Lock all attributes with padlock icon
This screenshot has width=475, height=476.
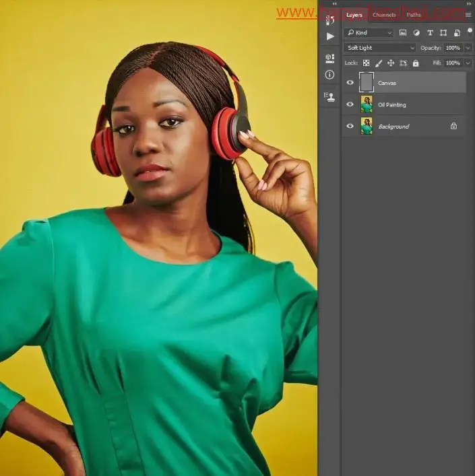(416, 63)
